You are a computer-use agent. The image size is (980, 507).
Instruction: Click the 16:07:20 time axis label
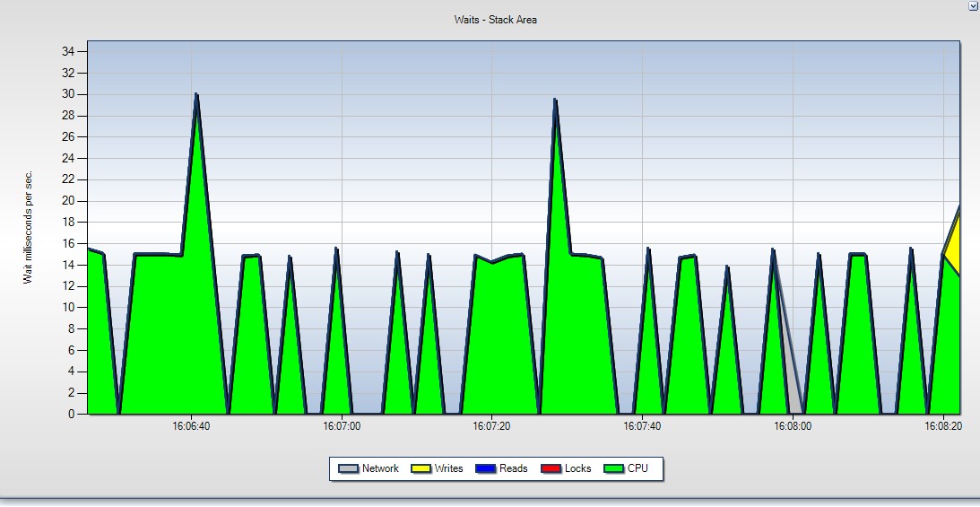(x=492, y=426)
